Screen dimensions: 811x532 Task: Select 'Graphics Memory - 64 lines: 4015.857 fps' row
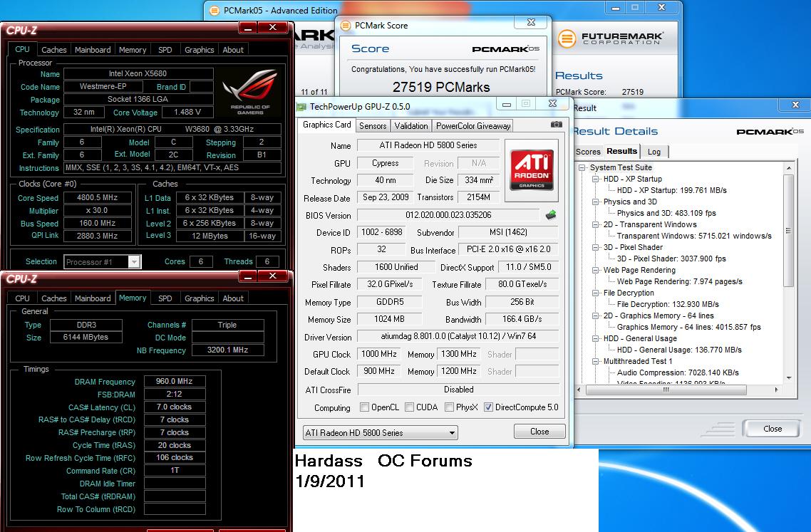(x=689, y=327)
